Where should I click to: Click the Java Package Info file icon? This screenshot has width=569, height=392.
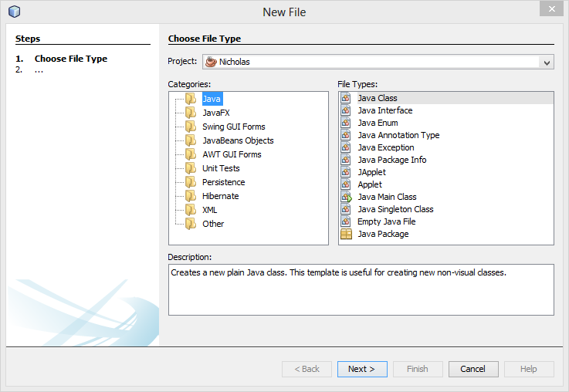346,160
